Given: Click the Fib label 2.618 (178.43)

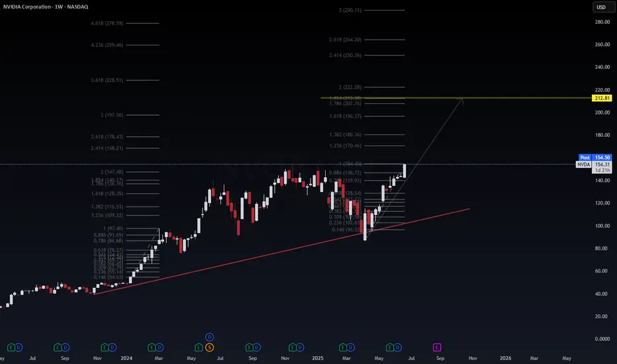Looking at the screenshot, I should point(107,136).
